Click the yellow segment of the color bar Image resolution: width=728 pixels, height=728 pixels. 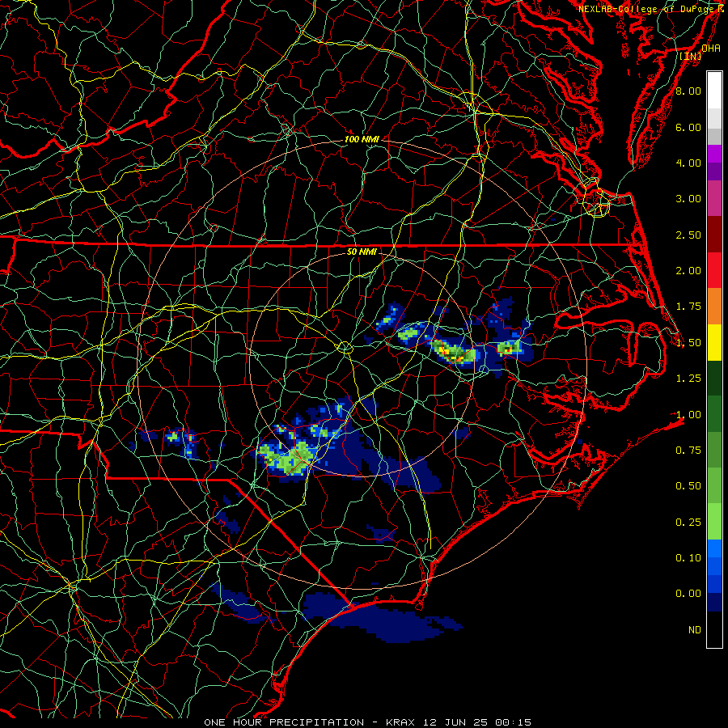click(x=714, y=343)
